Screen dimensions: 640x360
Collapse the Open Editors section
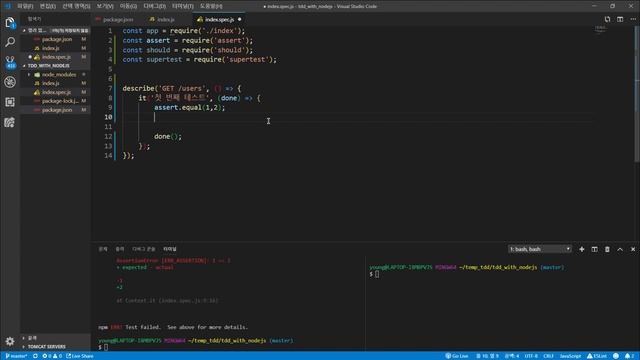click(56, 30)
